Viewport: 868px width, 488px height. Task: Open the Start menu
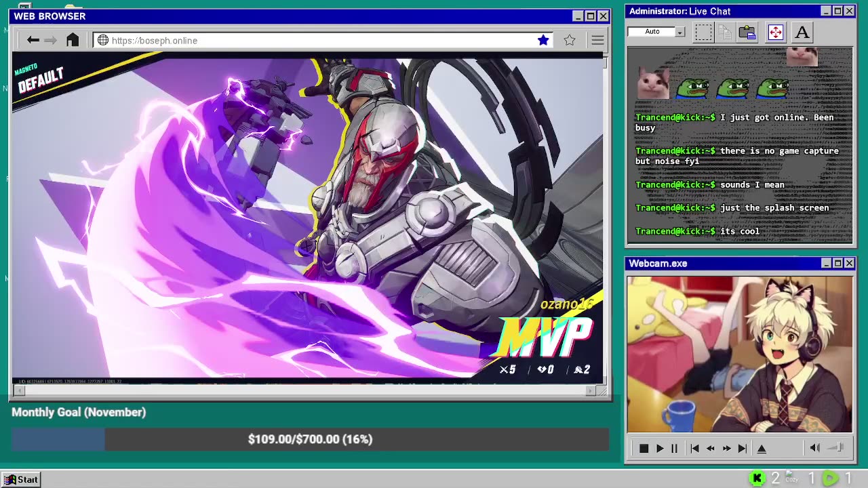point(22,479)
